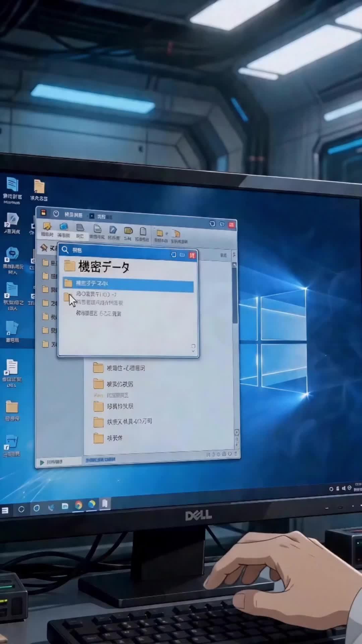
Task: Click the blue status text at window bottom
Action: [101, 460]
